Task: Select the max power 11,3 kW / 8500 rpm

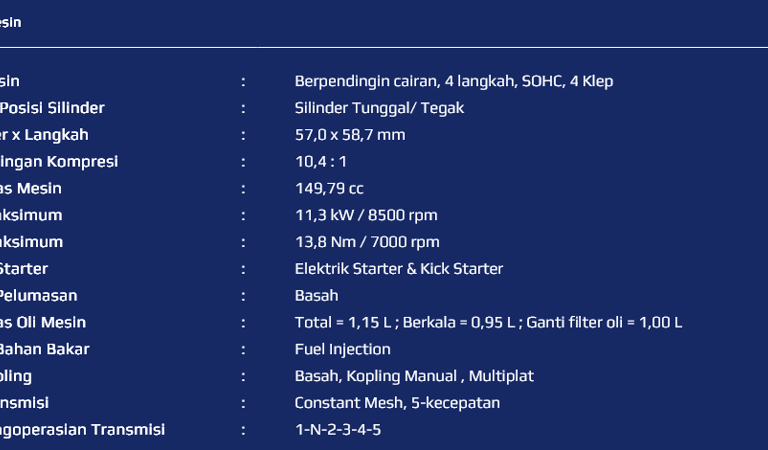Action: click(x=366, y=215)
